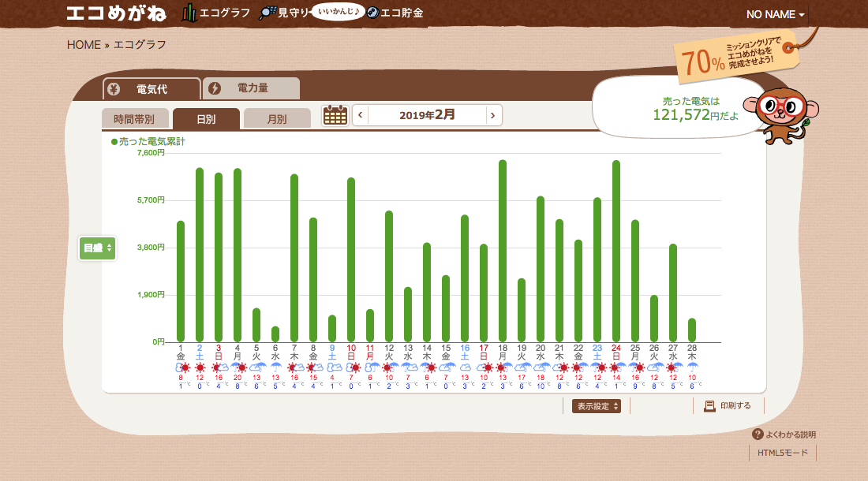Switch to the 電力量 tab
Viewport: 868px width, 481px height.
[x=251, y=88]
